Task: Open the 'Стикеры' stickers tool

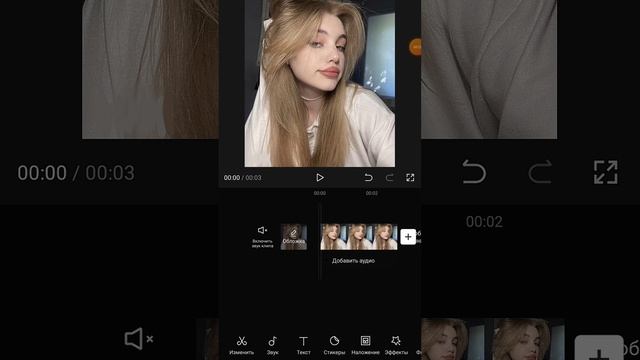Action: tap(334, 345)
